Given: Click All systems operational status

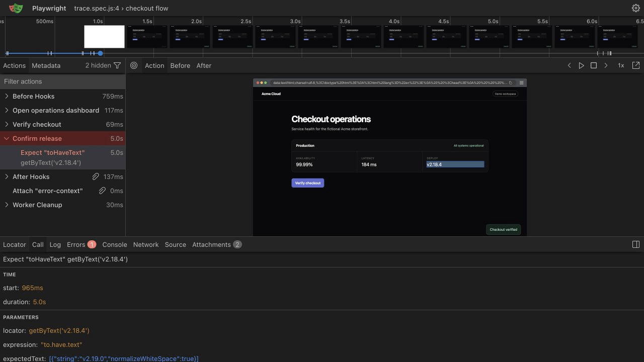Looking at the screenshot, I should coord(468,146).
